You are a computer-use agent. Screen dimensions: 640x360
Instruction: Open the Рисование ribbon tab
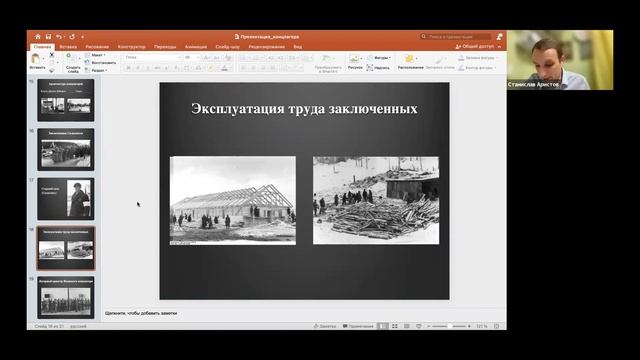tap(97, 47)
